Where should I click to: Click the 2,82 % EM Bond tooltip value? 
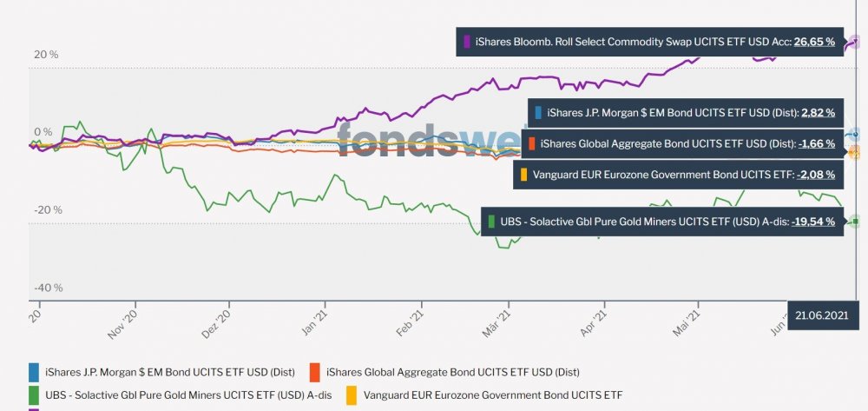[x=817, y=112]
